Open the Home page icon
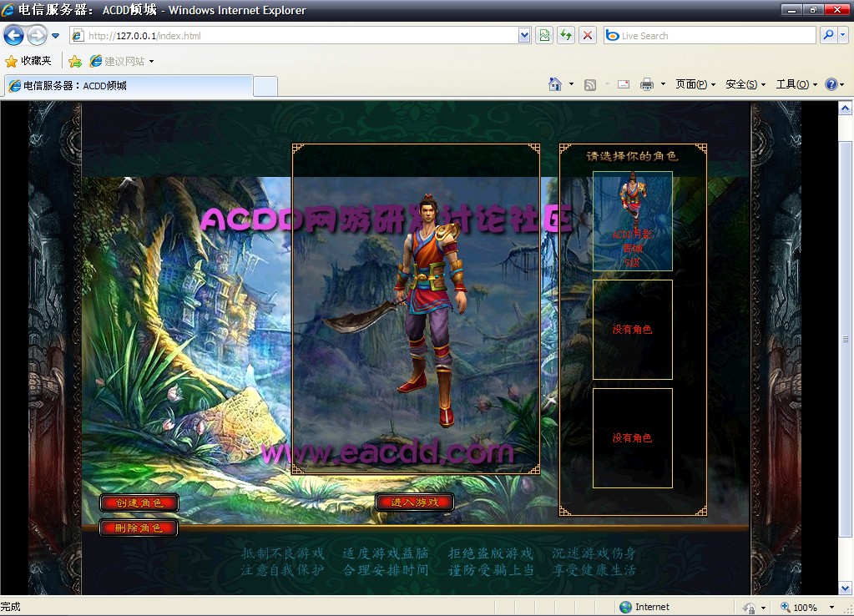The height and width of the screenshot is (616, 854). 555,84
